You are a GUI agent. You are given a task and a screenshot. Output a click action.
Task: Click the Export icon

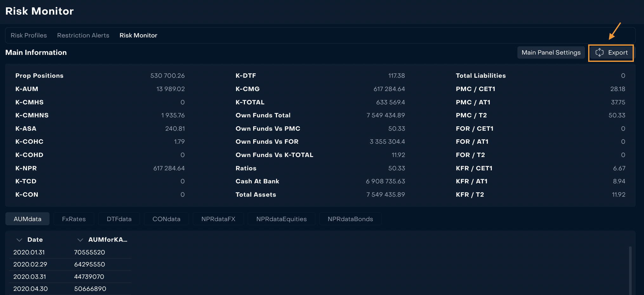click(599, 53)
